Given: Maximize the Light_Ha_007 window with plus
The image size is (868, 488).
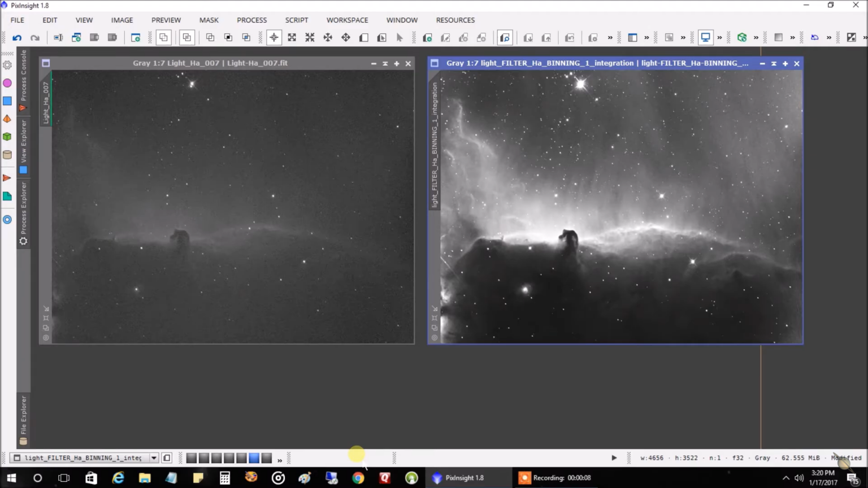Looking at the screenshot, I should click(x=397, y=64).
